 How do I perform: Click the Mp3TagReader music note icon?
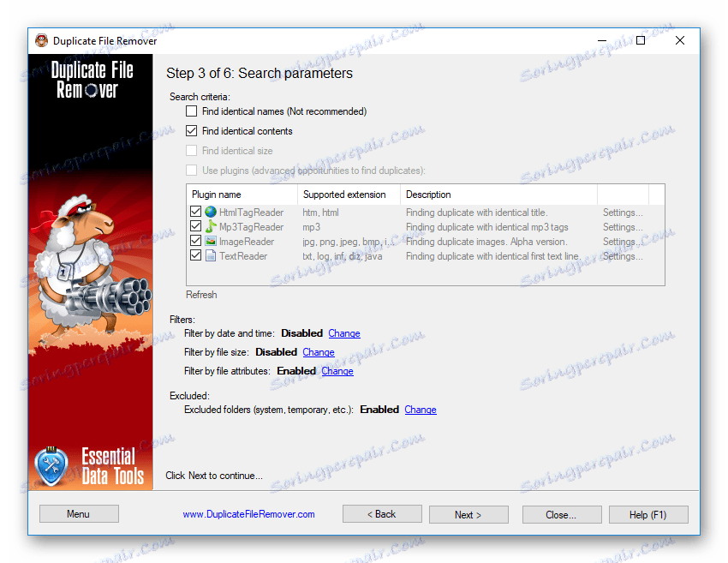point(211,227)
